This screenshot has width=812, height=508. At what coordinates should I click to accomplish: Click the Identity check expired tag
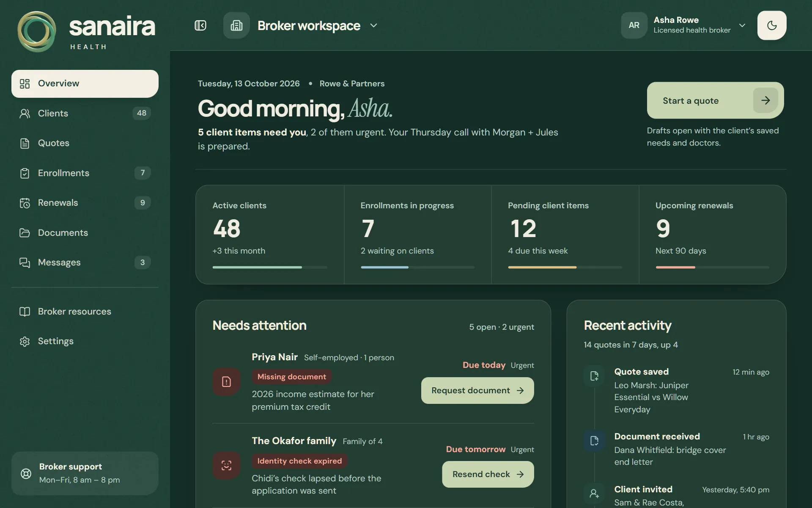click(299, 461)
